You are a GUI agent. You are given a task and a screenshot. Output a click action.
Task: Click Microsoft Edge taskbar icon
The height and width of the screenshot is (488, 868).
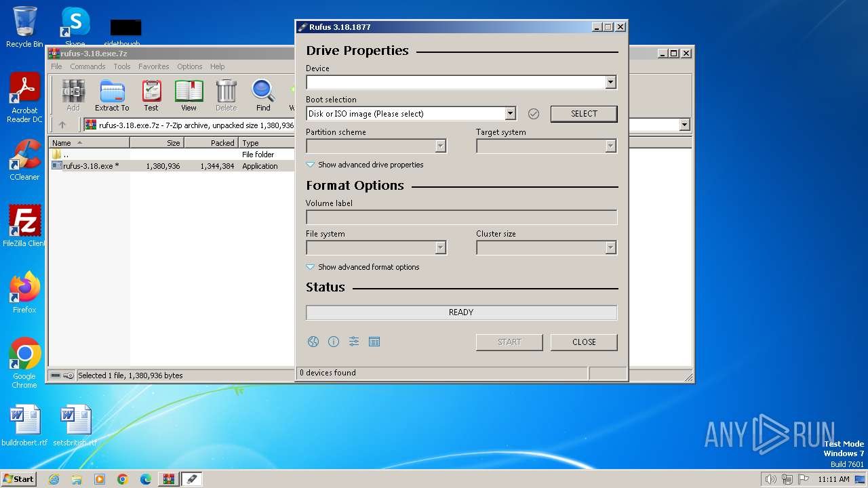pos(146,479)
